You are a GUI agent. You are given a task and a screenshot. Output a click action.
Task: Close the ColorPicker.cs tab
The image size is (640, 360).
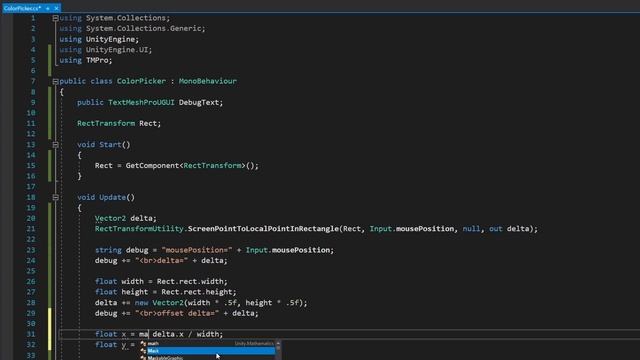pyautogui.click(x=56, y=8)
